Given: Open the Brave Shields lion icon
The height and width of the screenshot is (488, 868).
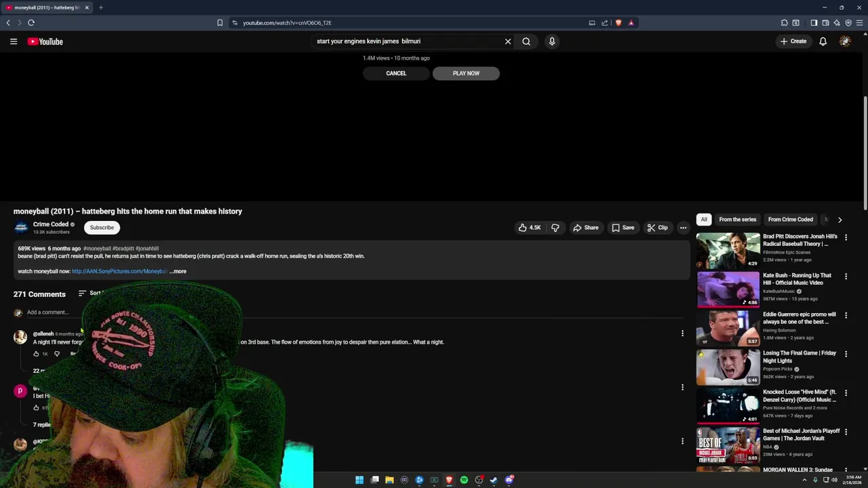Looking at the screenshot, I should pos(618,22).
